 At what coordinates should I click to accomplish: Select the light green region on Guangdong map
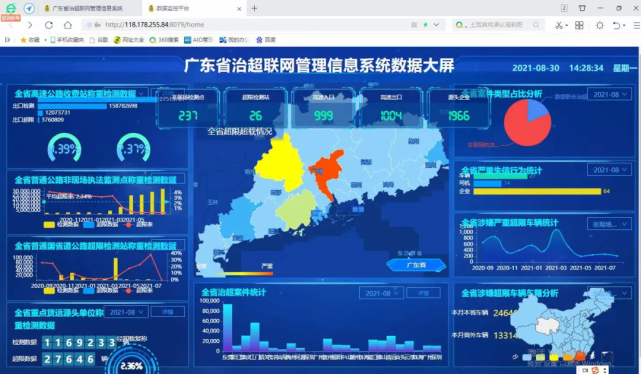pos(296,210)
